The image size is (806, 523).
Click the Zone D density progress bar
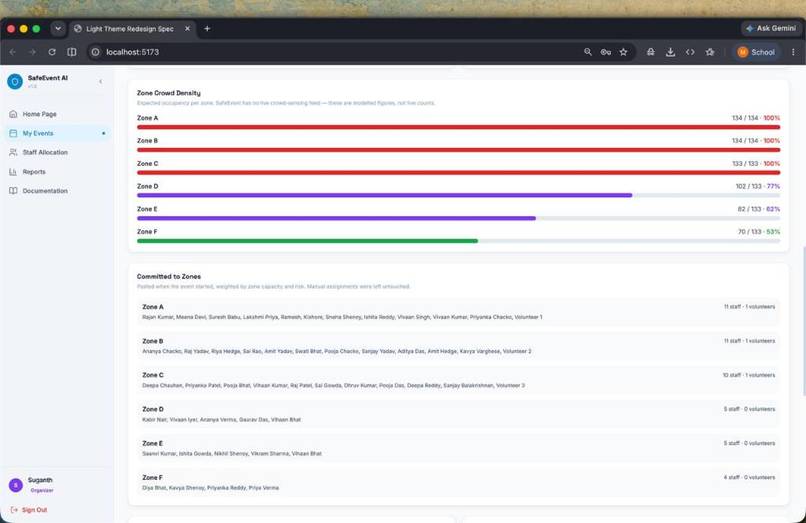click(x=459, y=195)
